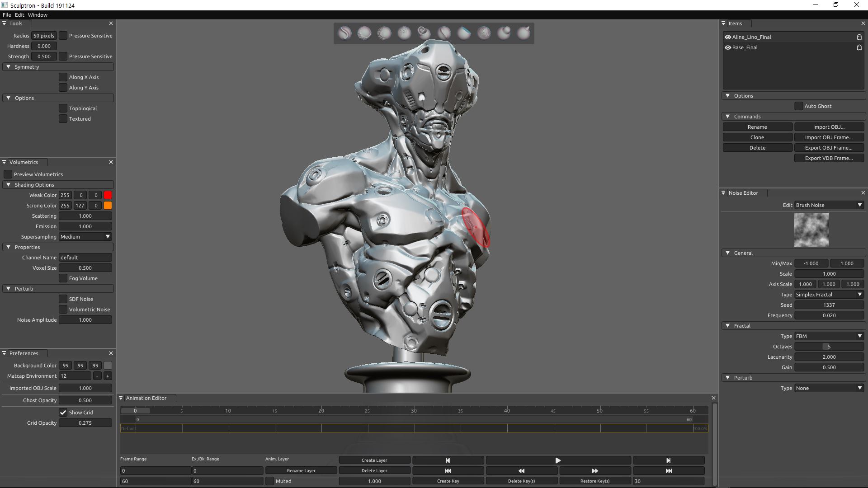Enable Preview Volumetrics checkbox

8,174
